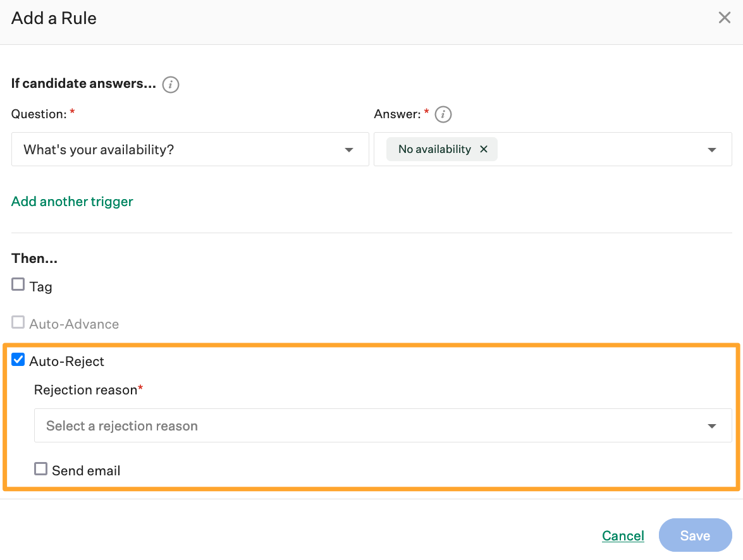Screen dimensions: 743x560
Task: Open the Question dropdown
Action: point(190,149)
